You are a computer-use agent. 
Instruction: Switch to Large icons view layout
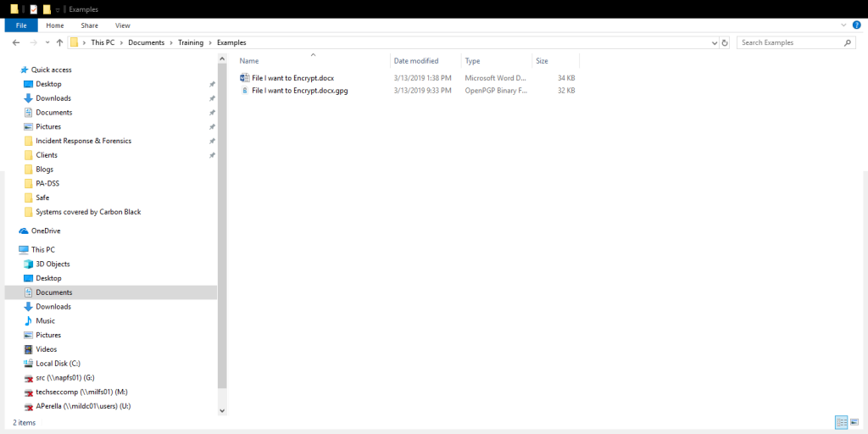[x=854, y=422]
